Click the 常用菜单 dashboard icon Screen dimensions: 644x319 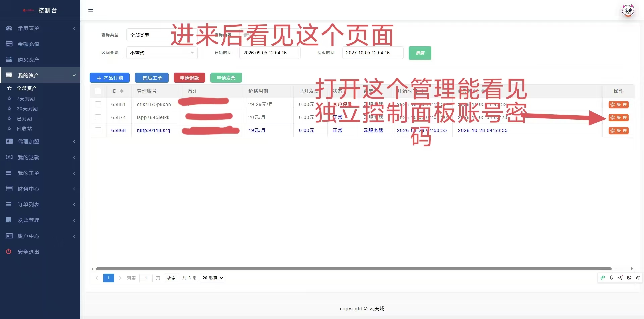pyautogui.click(x=9, y=28)
